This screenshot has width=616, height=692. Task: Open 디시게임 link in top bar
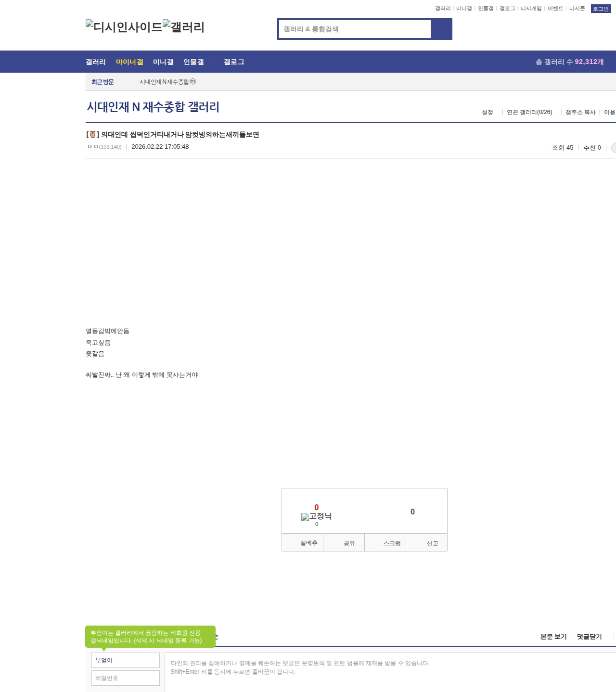point(531,9)
